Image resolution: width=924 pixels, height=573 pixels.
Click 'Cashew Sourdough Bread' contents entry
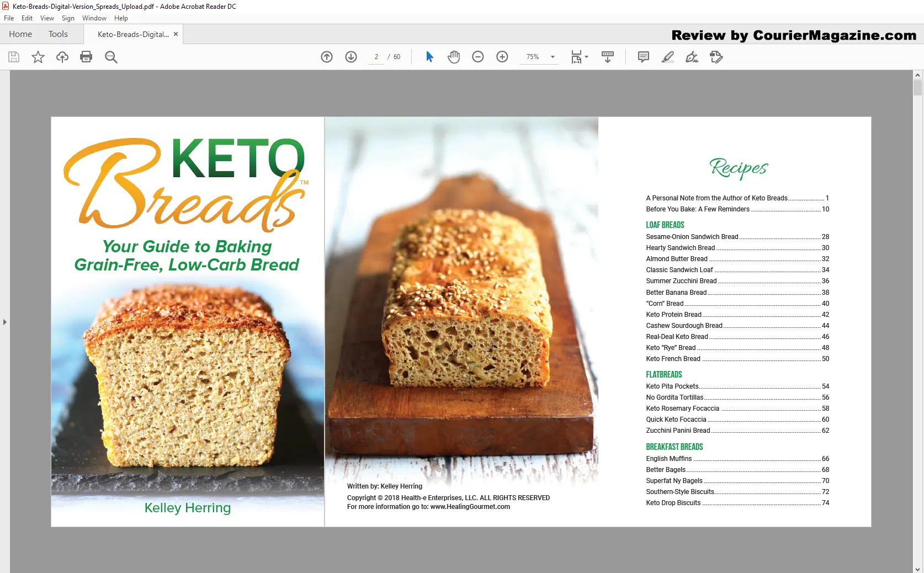[x=737, y=326]
